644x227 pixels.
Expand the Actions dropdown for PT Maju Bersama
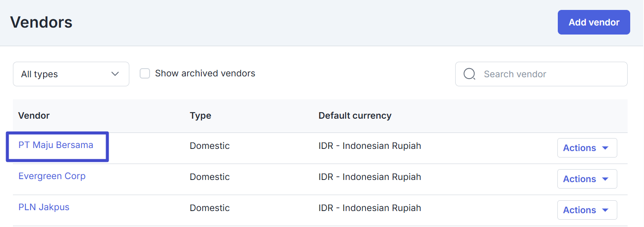click(587, 148)
